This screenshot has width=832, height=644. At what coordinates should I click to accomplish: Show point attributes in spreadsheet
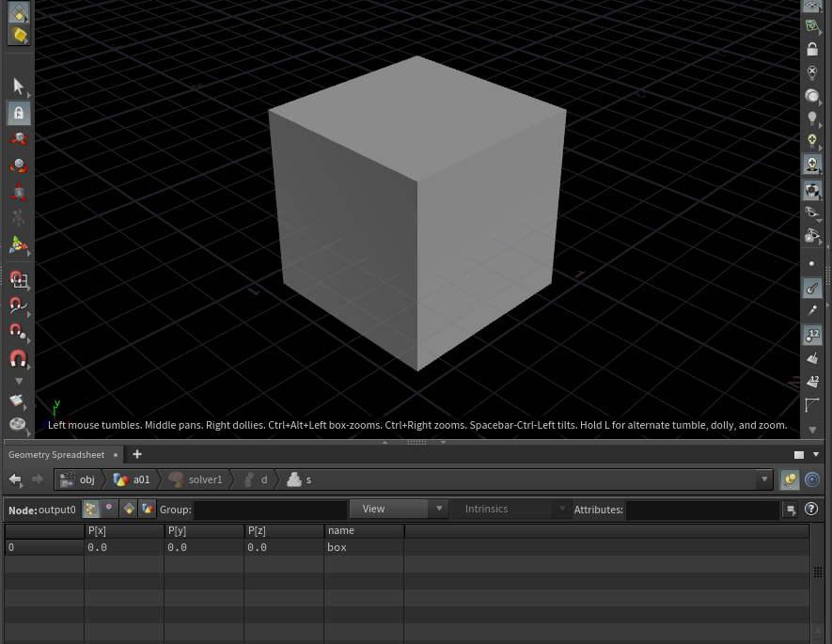91,510
